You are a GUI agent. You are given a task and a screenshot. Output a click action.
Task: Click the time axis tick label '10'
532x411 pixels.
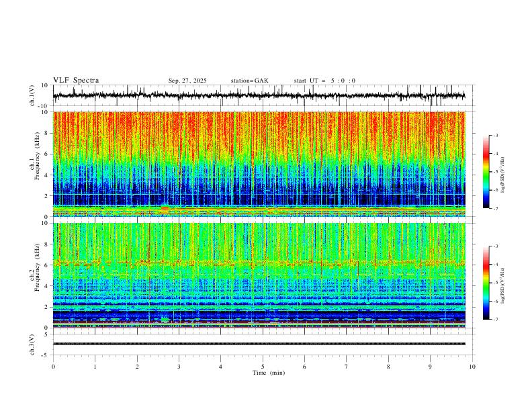coord(472,367)
